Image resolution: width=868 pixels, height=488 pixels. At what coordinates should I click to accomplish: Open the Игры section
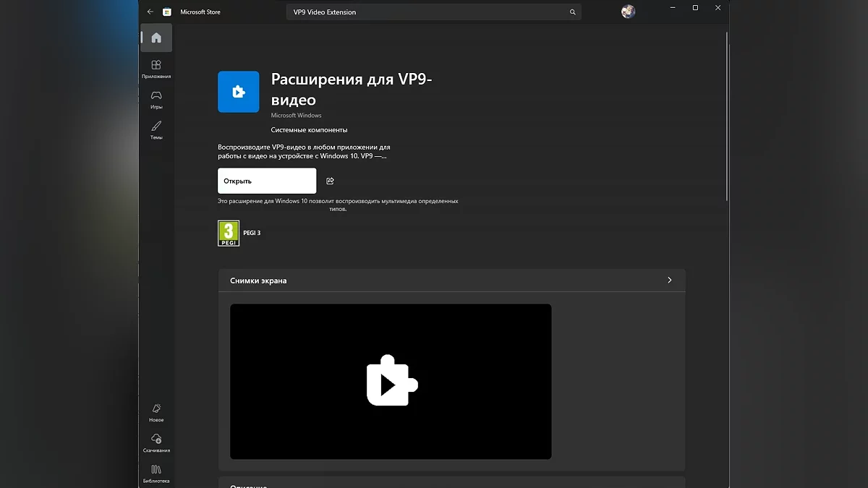(156, 100)
